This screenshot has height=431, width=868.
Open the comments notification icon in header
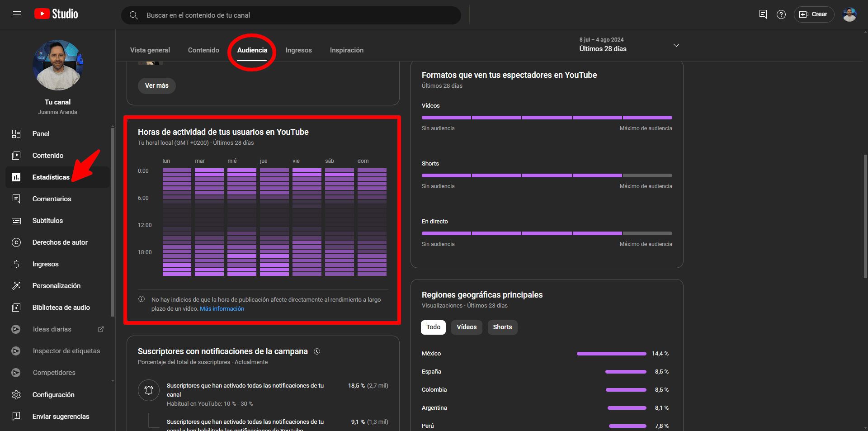tap(763, 14)
